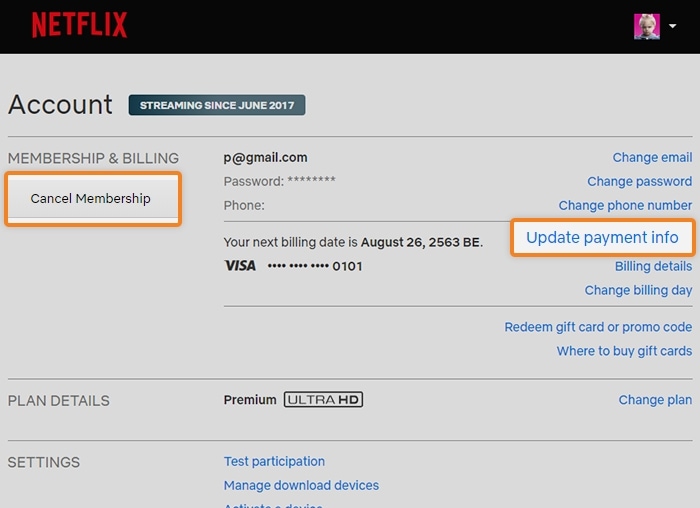Screen dimensions: 700x508
Task: Open Manage download devices link
Action: click(x=301, y=485)
